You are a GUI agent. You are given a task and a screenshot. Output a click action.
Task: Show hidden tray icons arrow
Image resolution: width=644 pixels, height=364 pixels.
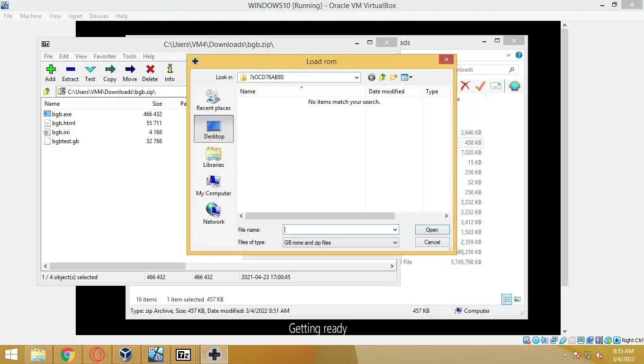[565, 355]
